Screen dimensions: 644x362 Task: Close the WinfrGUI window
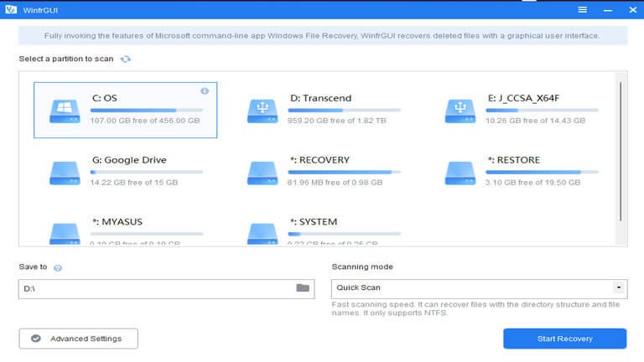[632, 10]
